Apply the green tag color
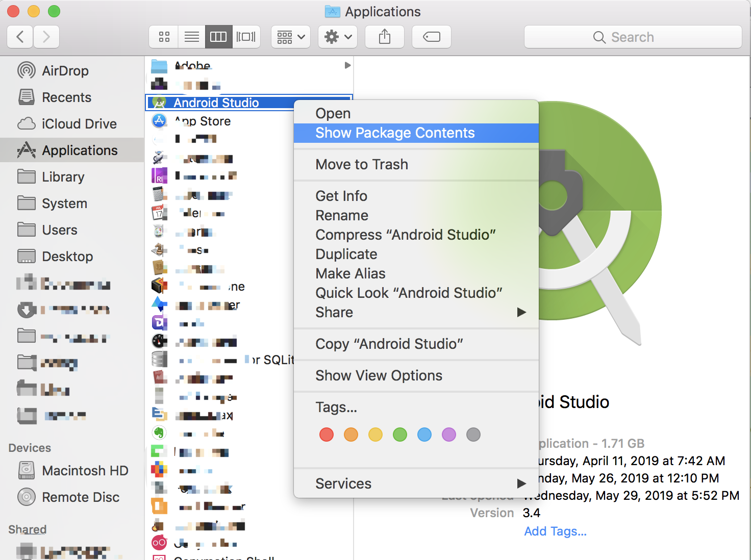Image resolution: width=751 pixels, height=560 pixels. coord(400,435)
